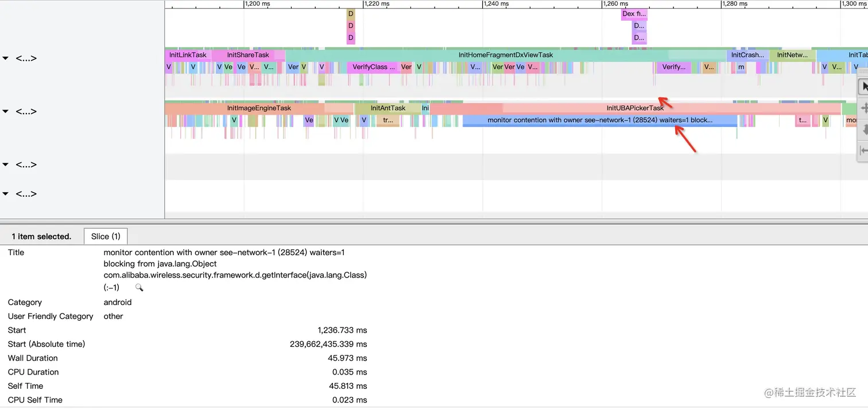Click the 1,280 ms ruler mark
Image resolution: width=868 pixels, height=410 pixels.
(x=735, y=3)
